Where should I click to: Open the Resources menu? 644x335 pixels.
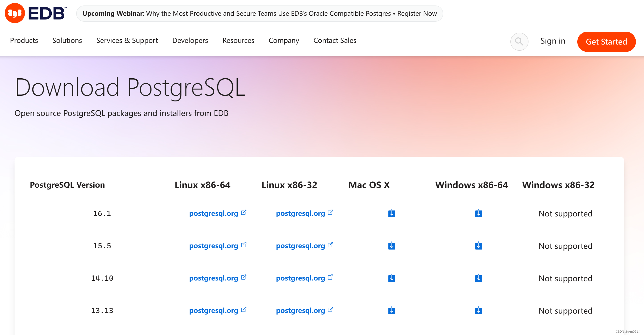point(238,40)
